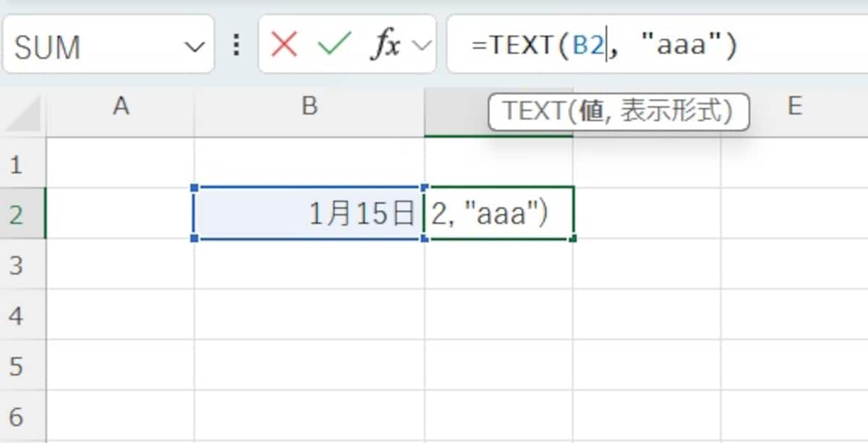Select cell B2 containing 1月15日
868x443 pixels.
307,214
